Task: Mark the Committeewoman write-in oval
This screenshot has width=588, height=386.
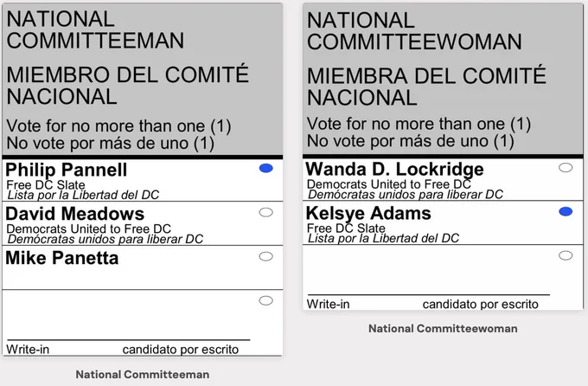Action: coord(566,255)
